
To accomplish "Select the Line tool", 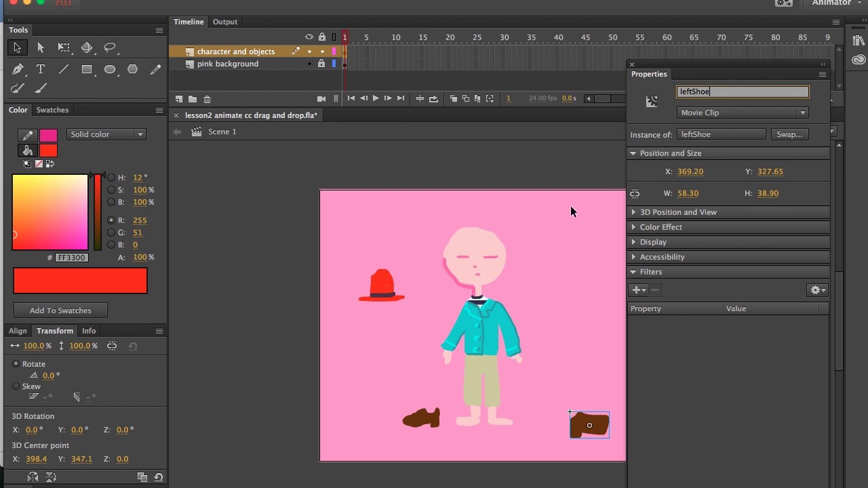I will 64,69.
